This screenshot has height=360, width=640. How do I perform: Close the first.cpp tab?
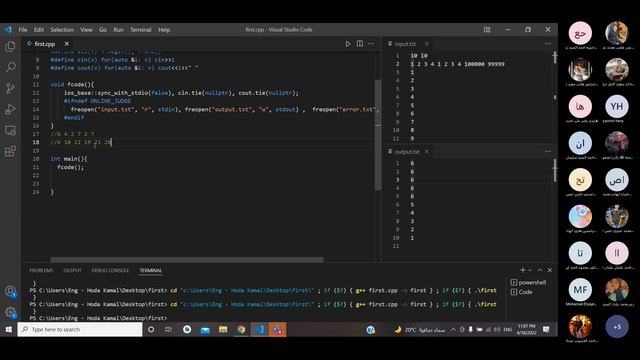coord(67,44)
